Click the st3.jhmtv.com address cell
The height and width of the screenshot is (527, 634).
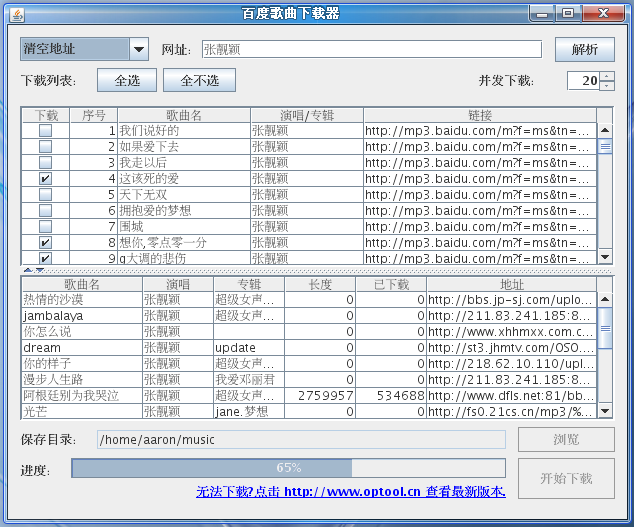[x=511, y=347]
